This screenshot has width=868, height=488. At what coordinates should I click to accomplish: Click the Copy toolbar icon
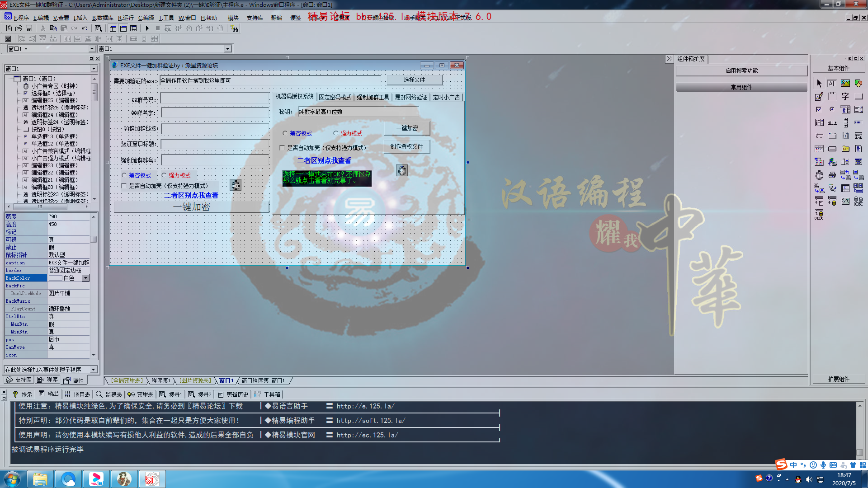point(53,28)
